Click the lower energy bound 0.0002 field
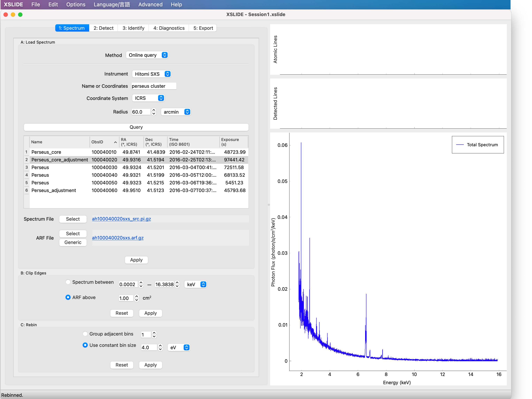 pos(128,284)
